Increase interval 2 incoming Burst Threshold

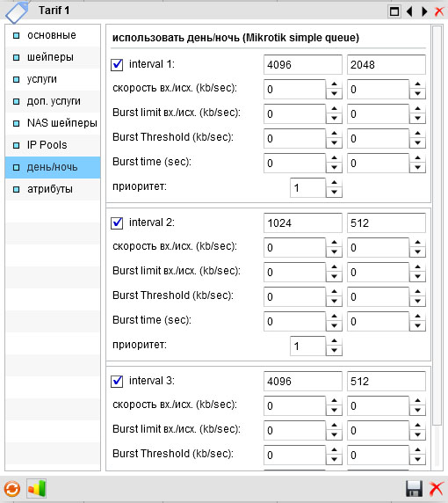click(x=334, y=292)
